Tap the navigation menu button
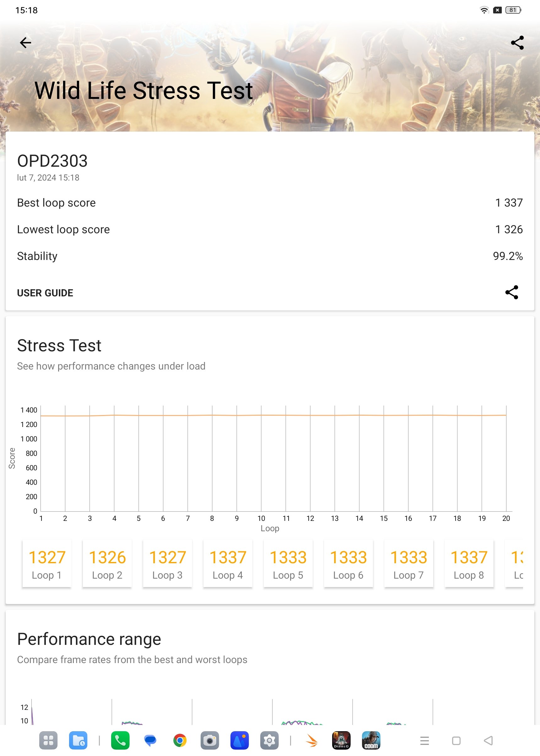The height and width of the screenshot is (756, 540). (424, 740)
